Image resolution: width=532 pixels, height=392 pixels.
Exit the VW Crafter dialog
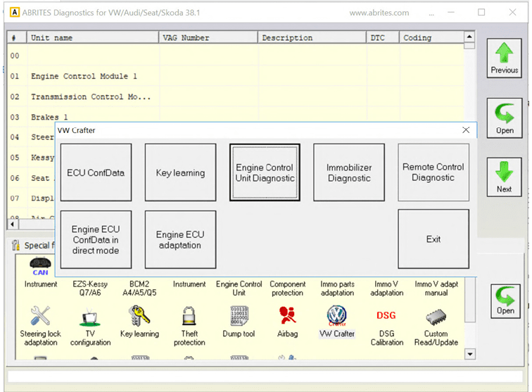pos(433,239)
